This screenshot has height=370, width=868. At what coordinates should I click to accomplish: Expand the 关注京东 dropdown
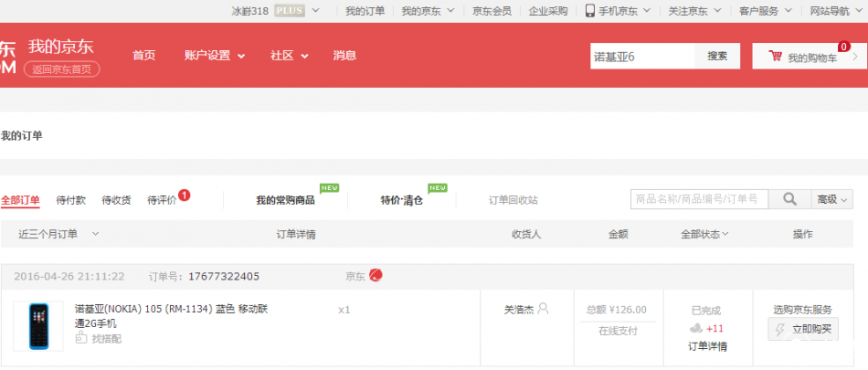click(x=717, y=11)
